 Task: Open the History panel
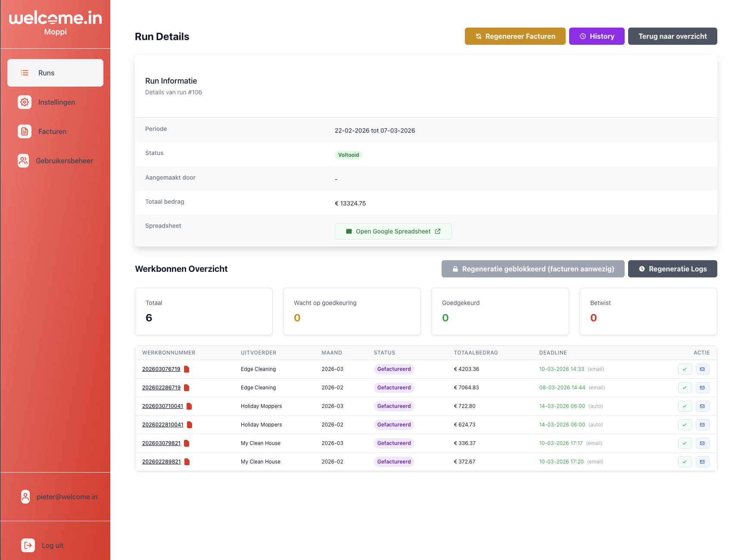(x=597, y=36)
